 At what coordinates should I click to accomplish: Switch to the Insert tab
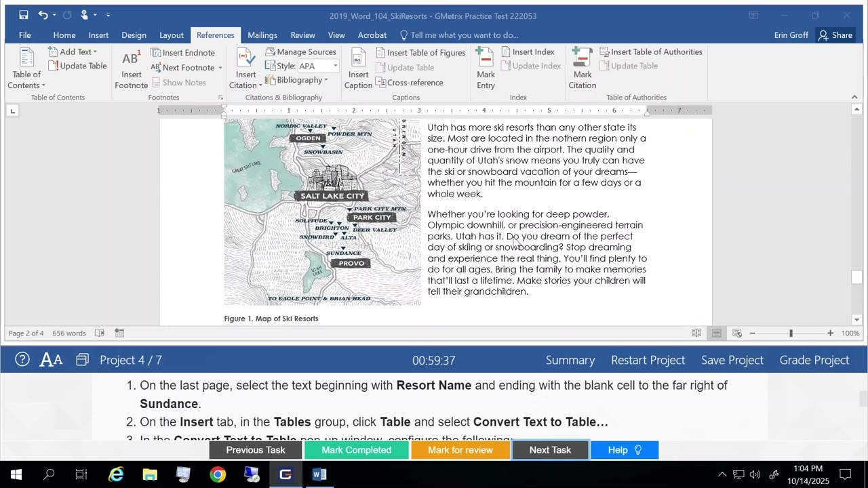(98, 35)
